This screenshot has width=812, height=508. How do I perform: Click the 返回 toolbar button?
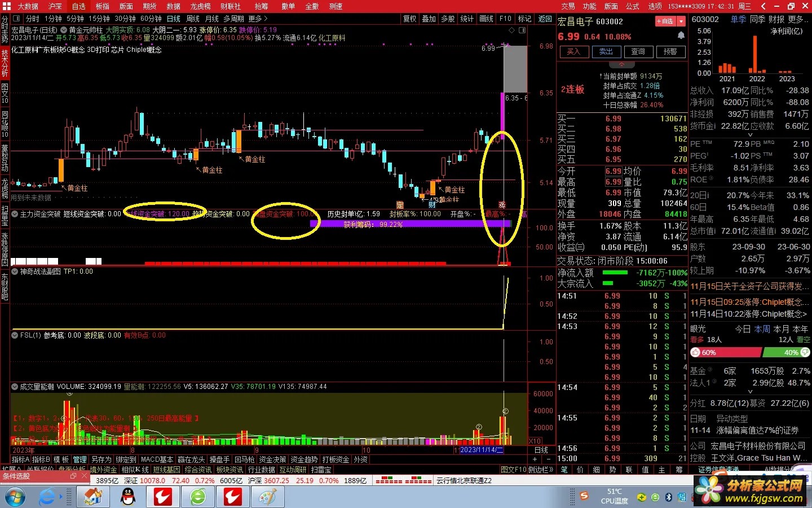(x=545, y=19)
